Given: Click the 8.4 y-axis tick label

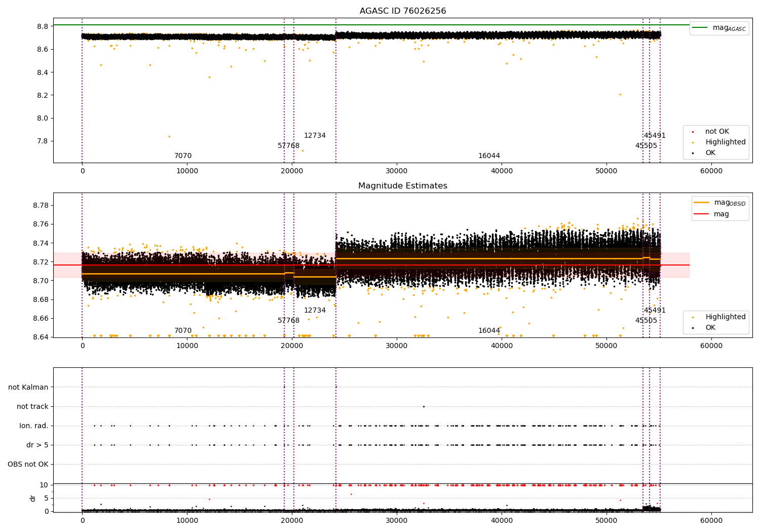Looking at the screenshot, I should (x=43, y=72).
